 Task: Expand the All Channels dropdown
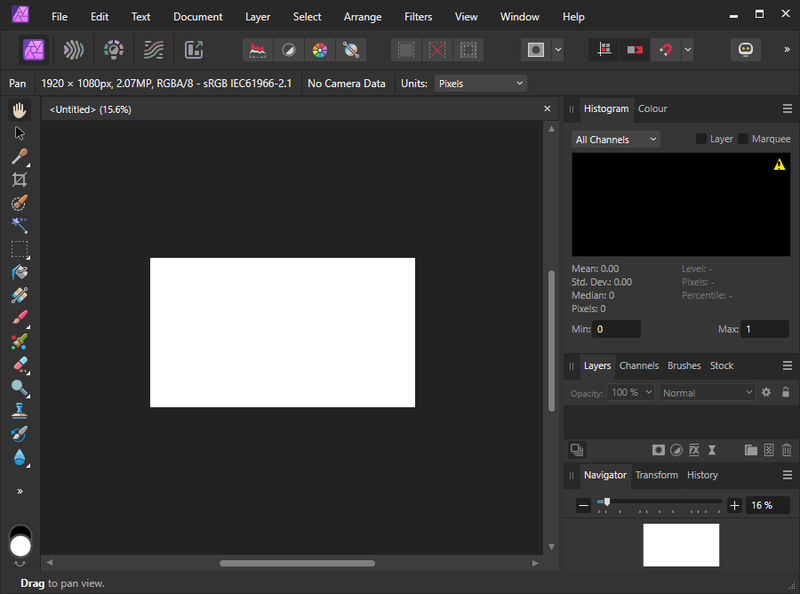point(615,140)
